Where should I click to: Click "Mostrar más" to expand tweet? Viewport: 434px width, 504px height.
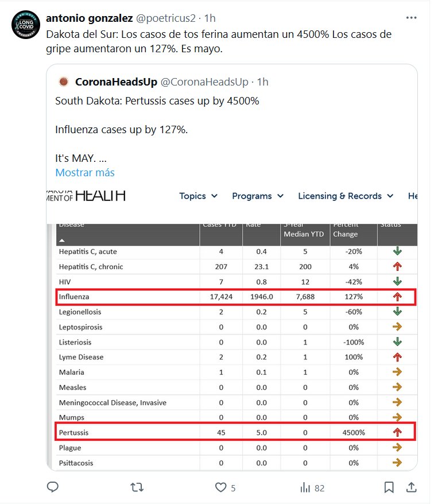pyautogui.click(x=85, y=172)
